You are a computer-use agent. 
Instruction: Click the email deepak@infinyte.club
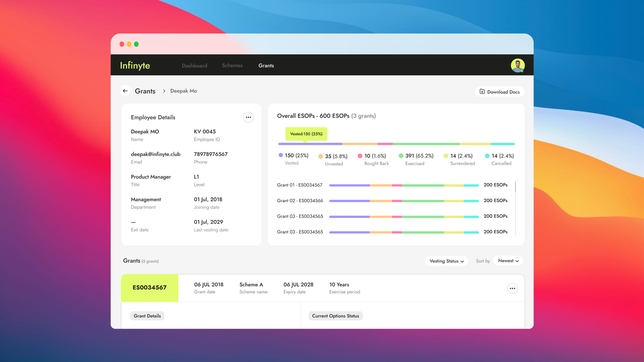(156, 154)
